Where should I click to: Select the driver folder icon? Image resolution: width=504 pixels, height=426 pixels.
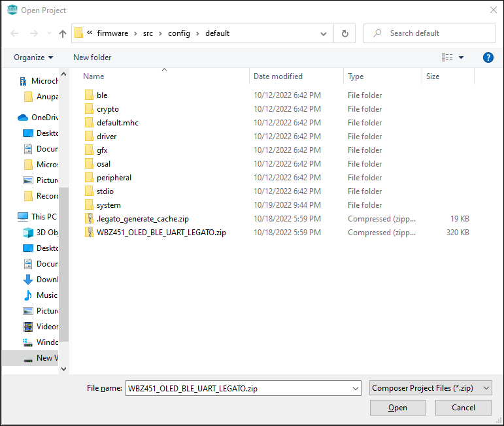(89, 137)
